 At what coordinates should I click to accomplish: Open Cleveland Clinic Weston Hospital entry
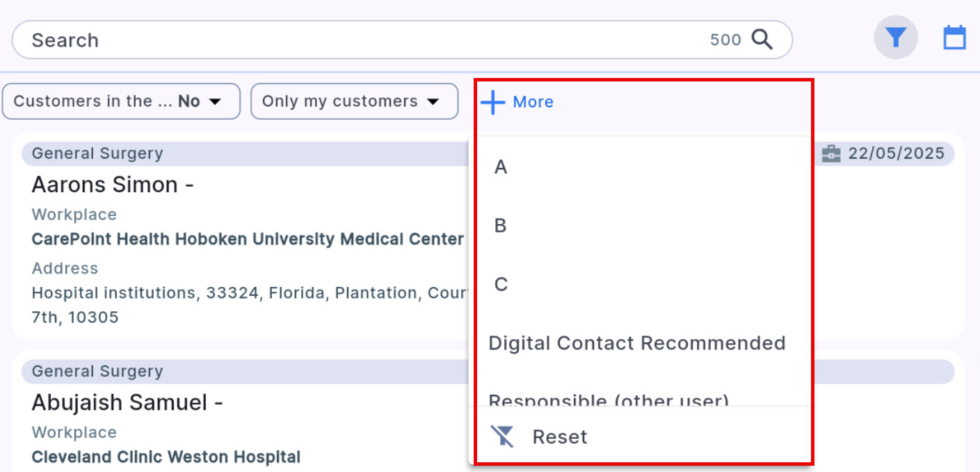[x=166, y=457]
